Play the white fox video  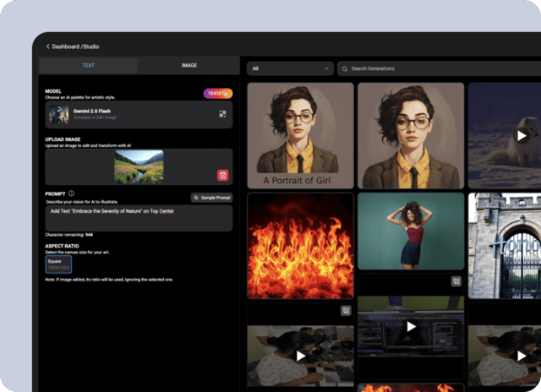[x=521, y=136]
